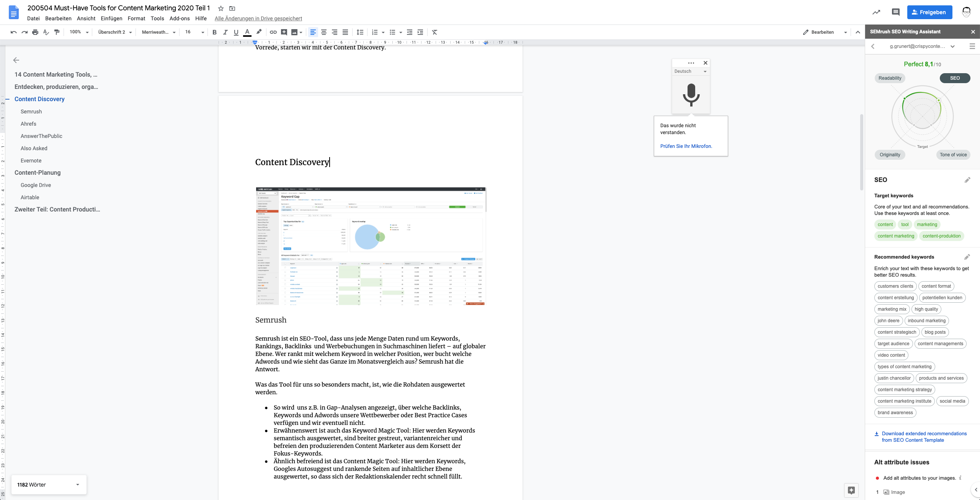Image resolution: width=980 pixels, height=500 pixels.
Task: Click the Explore button at bottom right
Action: click(x=851, y=490)
